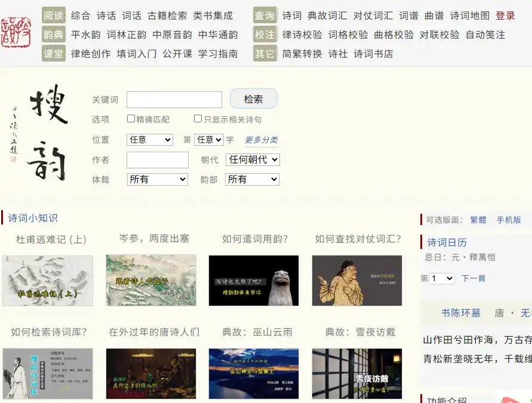Open the 韵典 category label
The height and width of the screenshot is (403, 532).
tap(54, 35)
